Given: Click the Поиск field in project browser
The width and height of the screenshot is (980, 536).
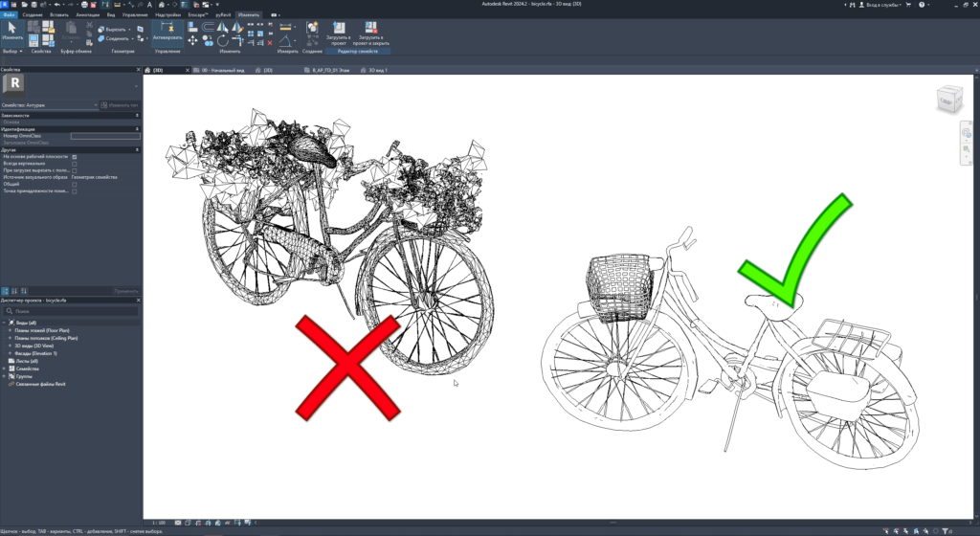Looking at the screenshot, I should click(71, 310).
